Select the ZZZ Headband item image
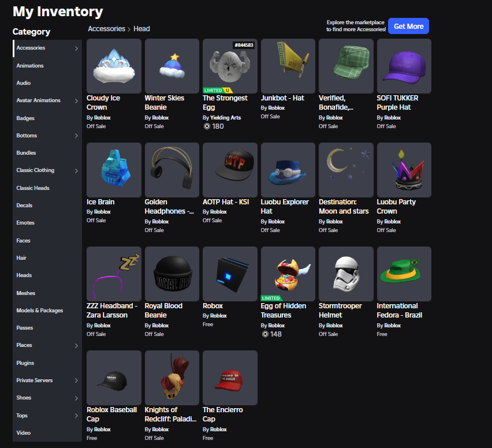 pos(114,274)
